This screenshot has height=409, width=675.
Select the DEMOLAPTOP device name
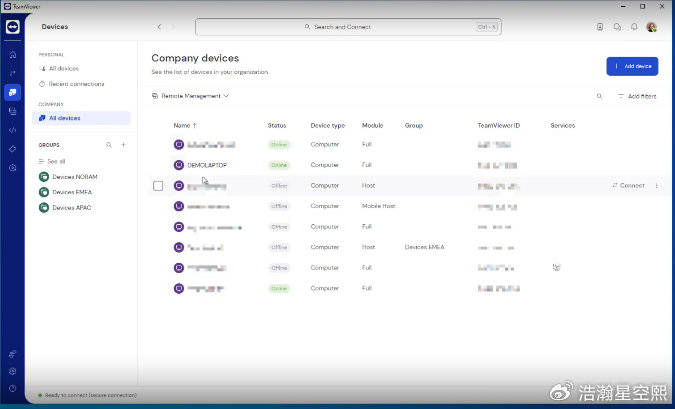(x=207, y=165)
